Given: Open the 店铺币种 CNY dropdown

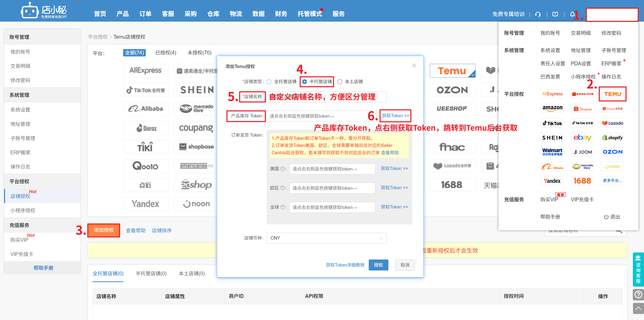Looking at the screenshot, I should point(326,238).
